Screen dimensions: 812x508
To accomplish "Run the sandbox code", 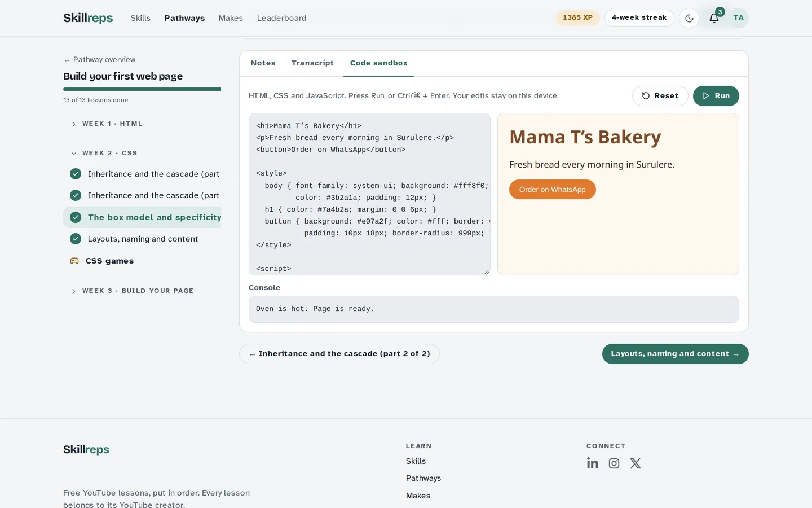I will 716,96.
